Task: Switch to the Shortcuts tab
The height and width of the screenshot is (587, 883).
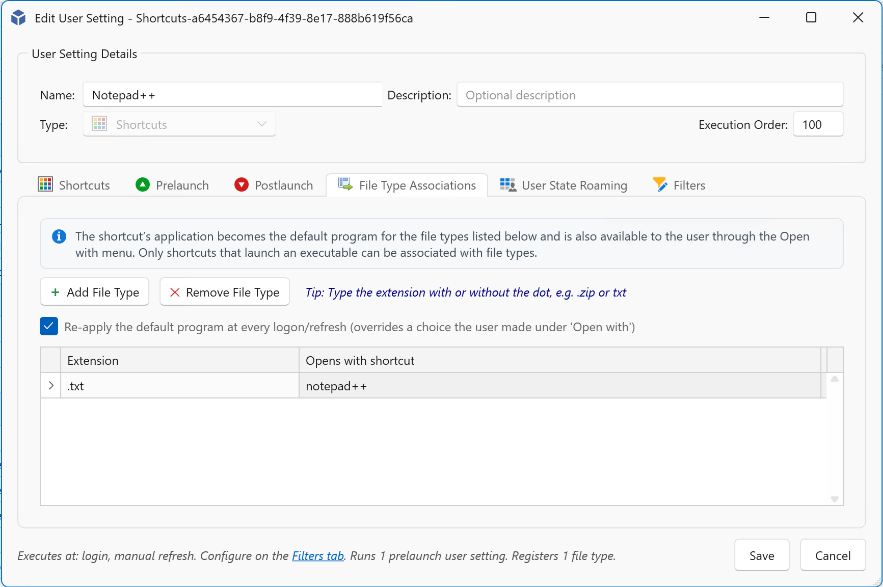Action: point(74,185)
